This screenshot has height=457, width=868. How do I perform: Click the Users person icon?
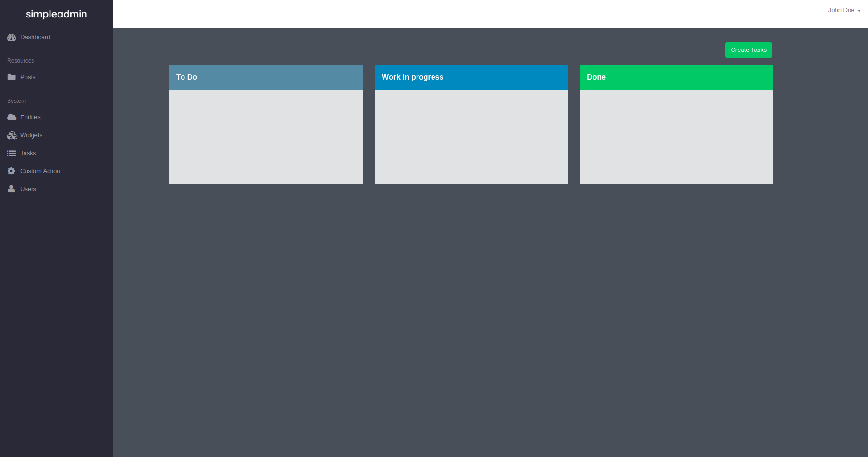tap(11, 189)
